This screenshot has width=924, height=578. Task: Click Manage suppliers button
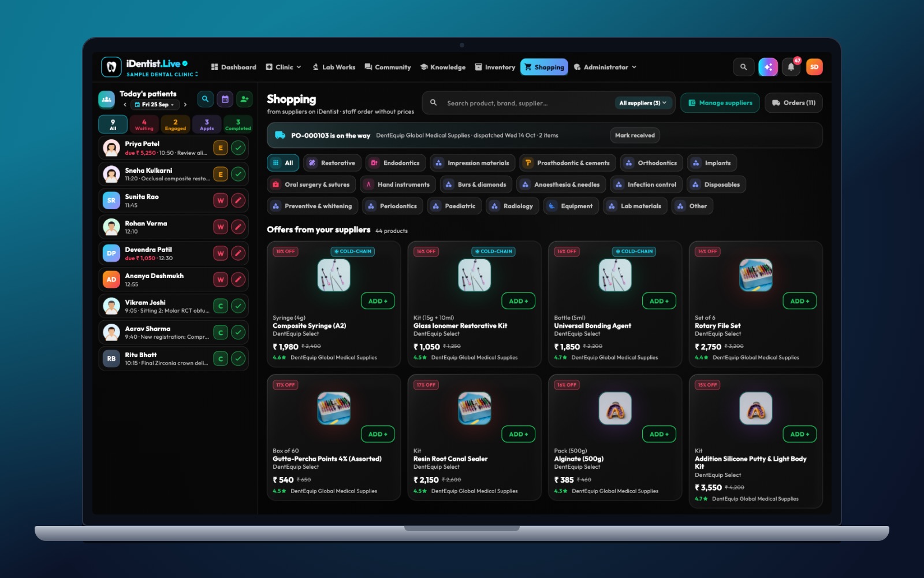(x=720, y=103)
